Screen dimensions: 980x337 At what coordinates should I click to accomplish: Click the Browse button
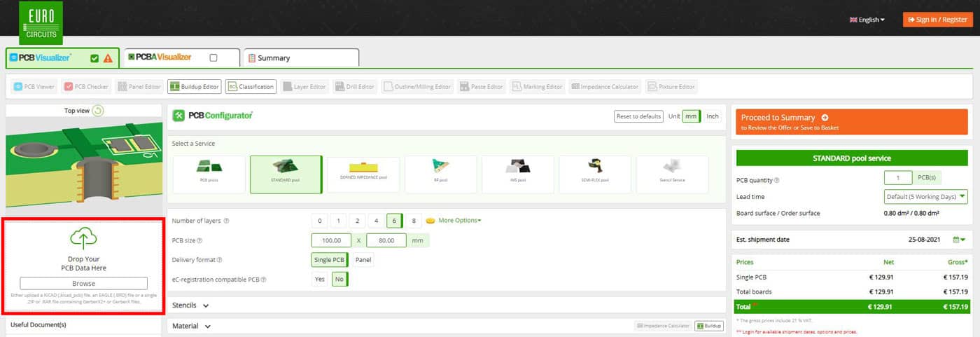[83, 283]
